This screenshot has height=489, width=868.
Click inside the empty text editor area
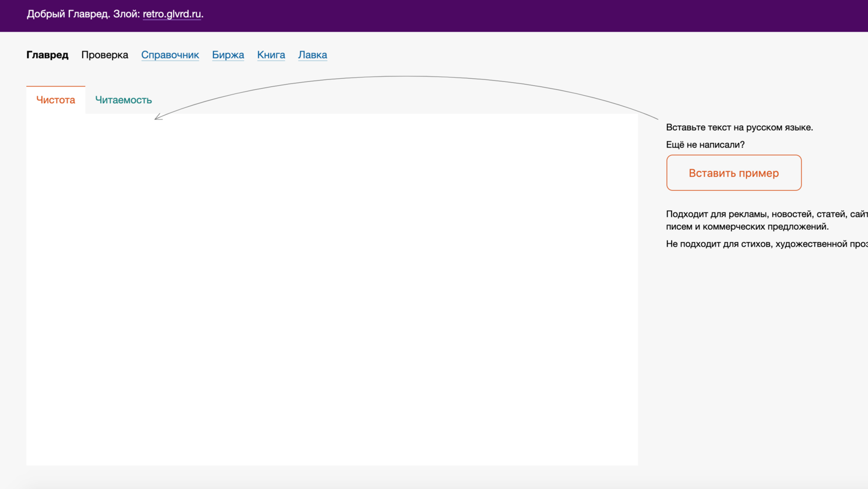(x=332, y=289)
